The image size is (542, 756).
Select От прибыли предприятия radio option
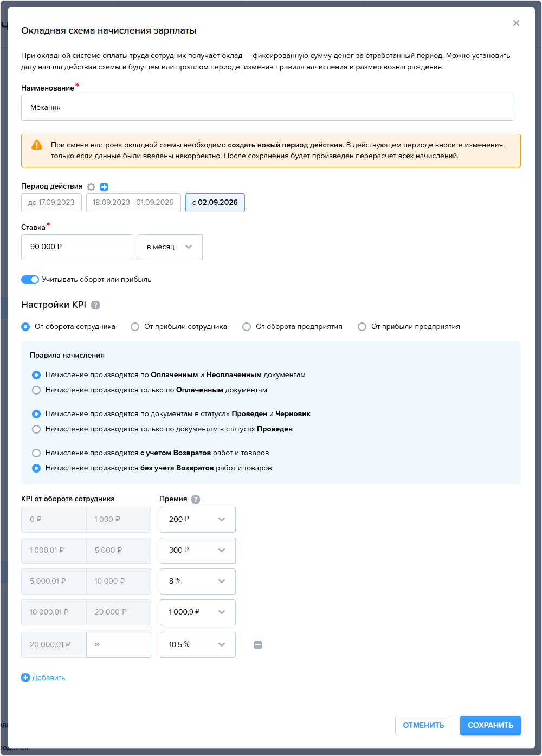[362, 327]
